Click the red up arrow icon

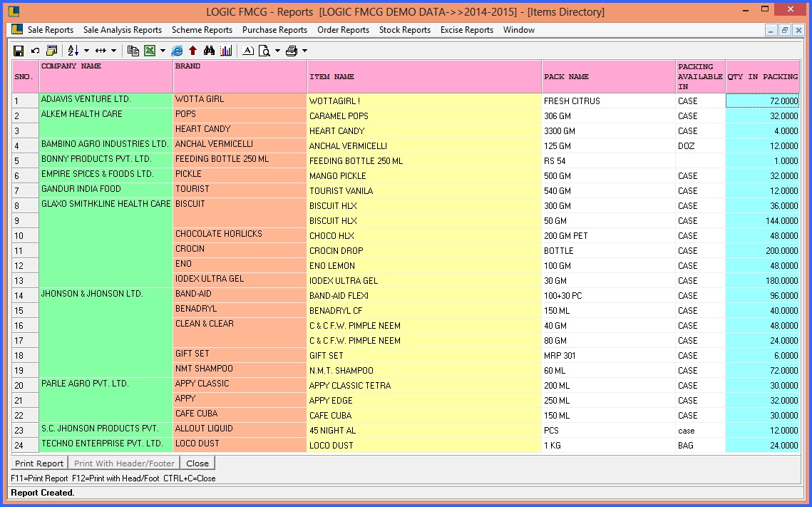[193, 51]
